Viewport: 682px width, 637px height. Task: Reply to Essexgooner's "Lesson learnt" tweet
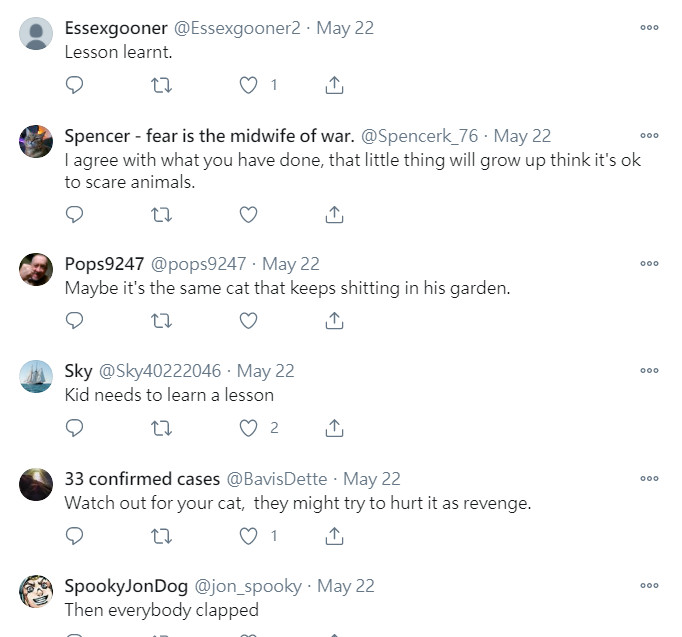tap(74, 86)
